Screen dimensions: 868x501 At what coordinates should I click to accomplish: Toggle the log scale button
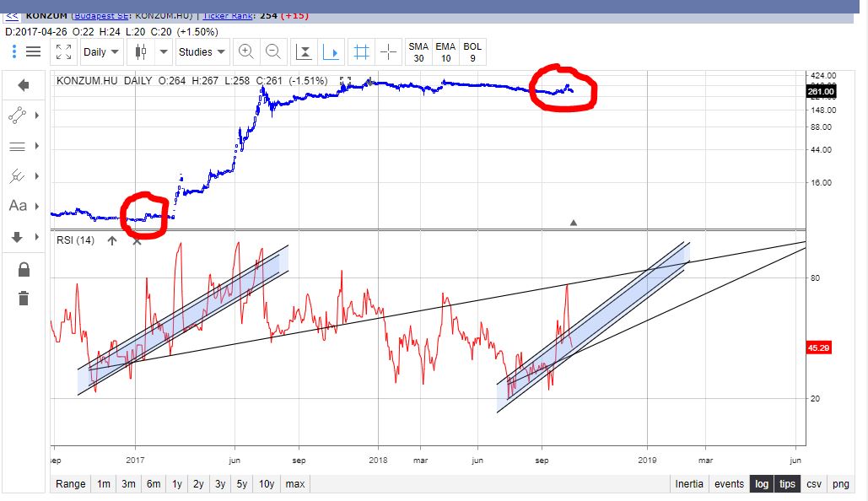click(762, 484)
